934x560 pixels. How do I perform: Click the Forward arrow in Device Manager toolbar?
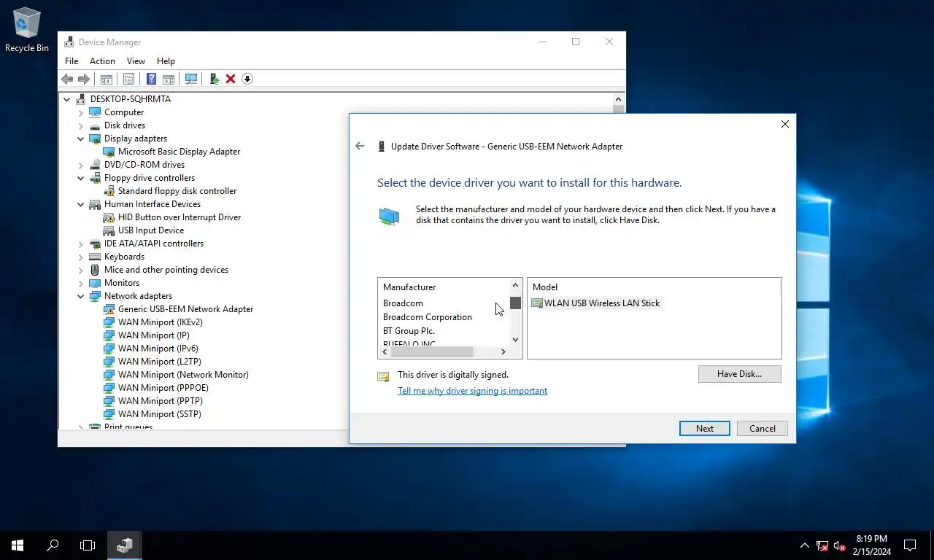84,79
